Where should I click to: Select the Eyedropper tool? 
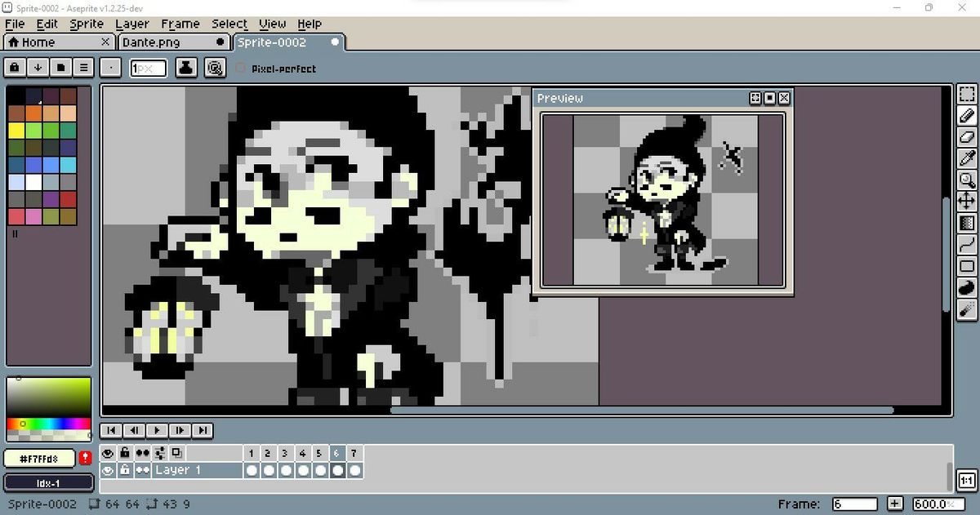pyautogui.click(x=967, y=158)
